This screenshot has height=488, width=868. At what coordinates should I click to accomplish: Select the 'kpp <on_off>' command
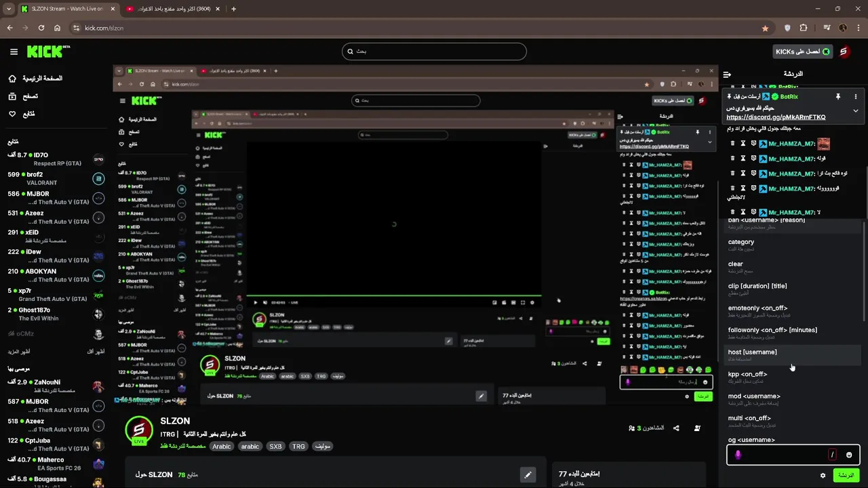[x=791, y=378]
